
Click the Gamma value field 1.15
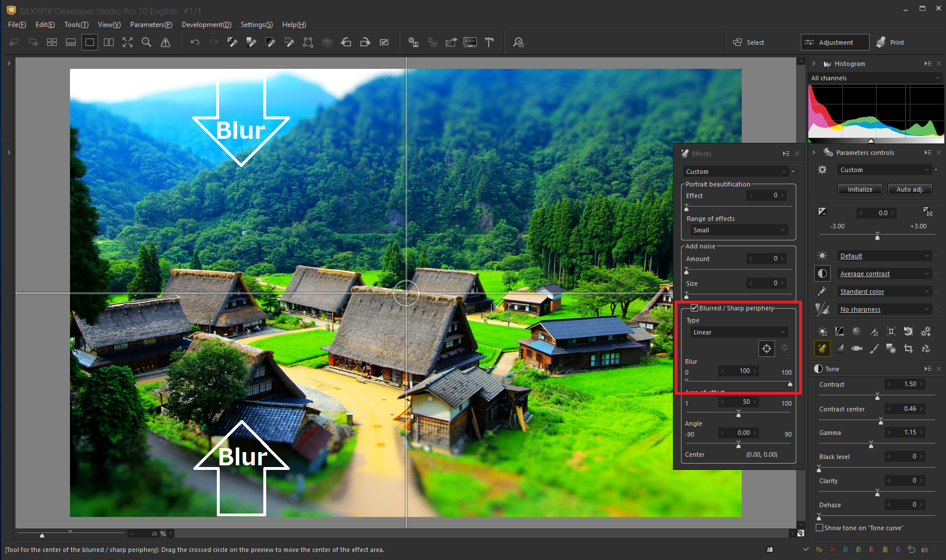point(905,433)
